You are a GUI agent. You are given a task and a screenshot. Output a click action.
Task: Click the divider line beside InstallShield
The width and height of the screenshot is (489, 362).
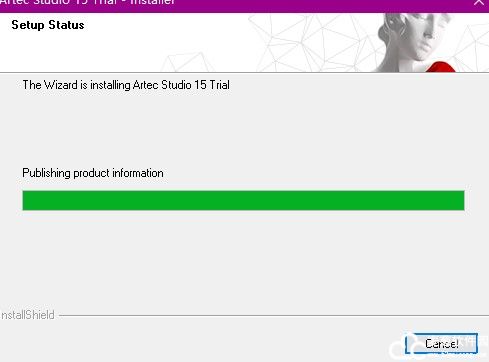tap(274, 315)
